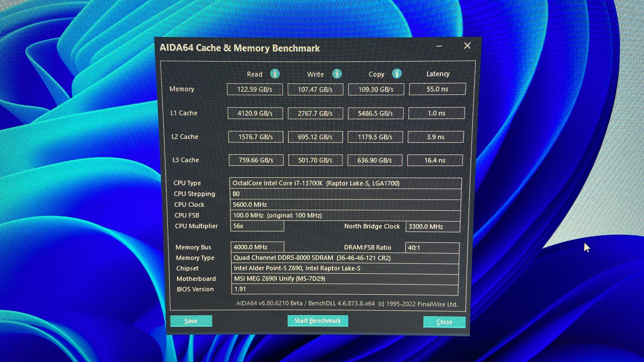Click the Close button at bottom

(x=444, y=322)
